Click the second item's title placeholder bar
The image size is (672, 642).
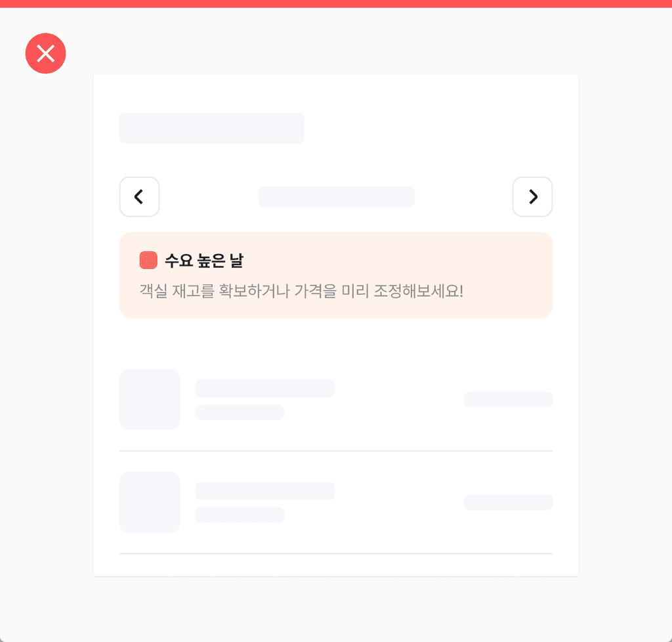coord(265,491)
